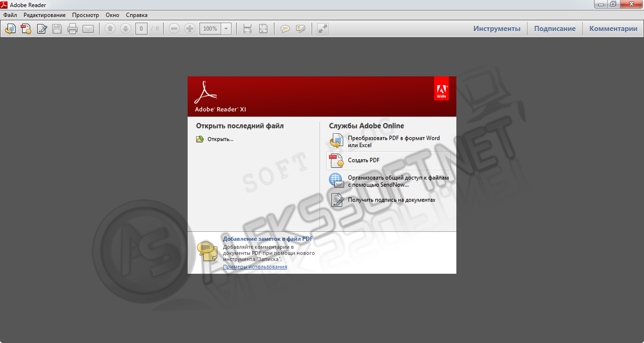
Task: Click the Создать PDF service button
Action: pos(388,160)
